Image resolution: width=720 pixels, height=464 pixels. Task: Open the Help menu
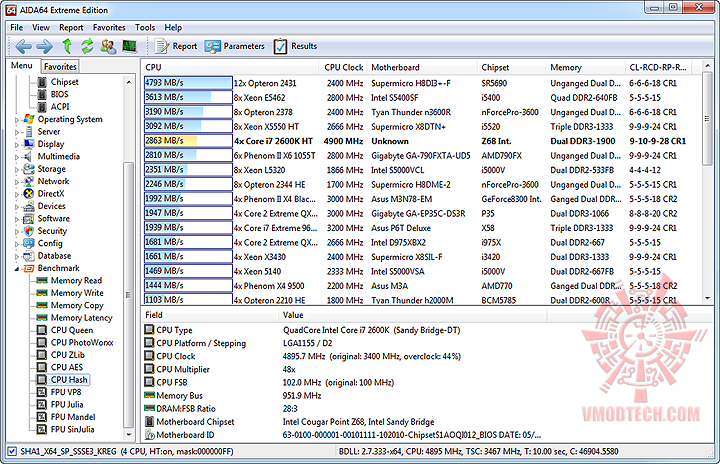click(173, 28)
